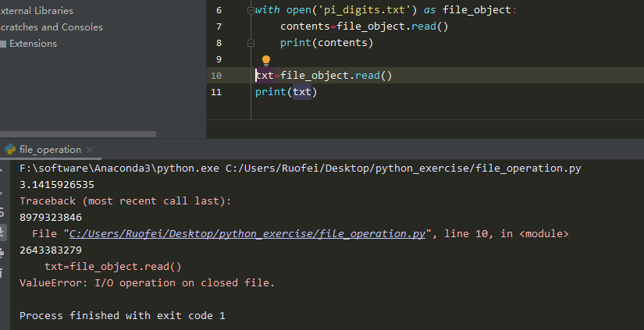
Task: Click 'line 10, in <module>' in traceback
Action: click(x=507, y=234)
